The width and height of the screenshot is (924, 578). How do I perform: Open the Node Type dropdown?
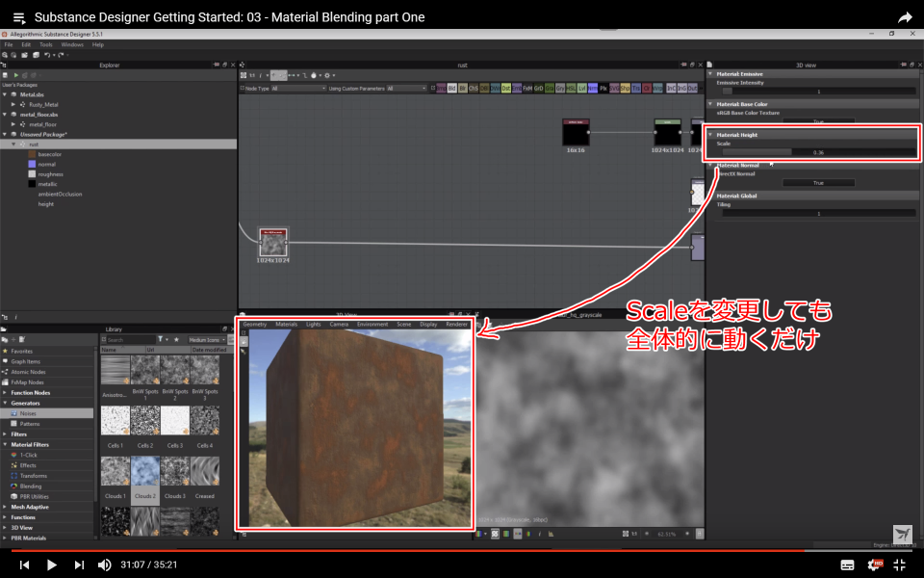coord(298,89)
